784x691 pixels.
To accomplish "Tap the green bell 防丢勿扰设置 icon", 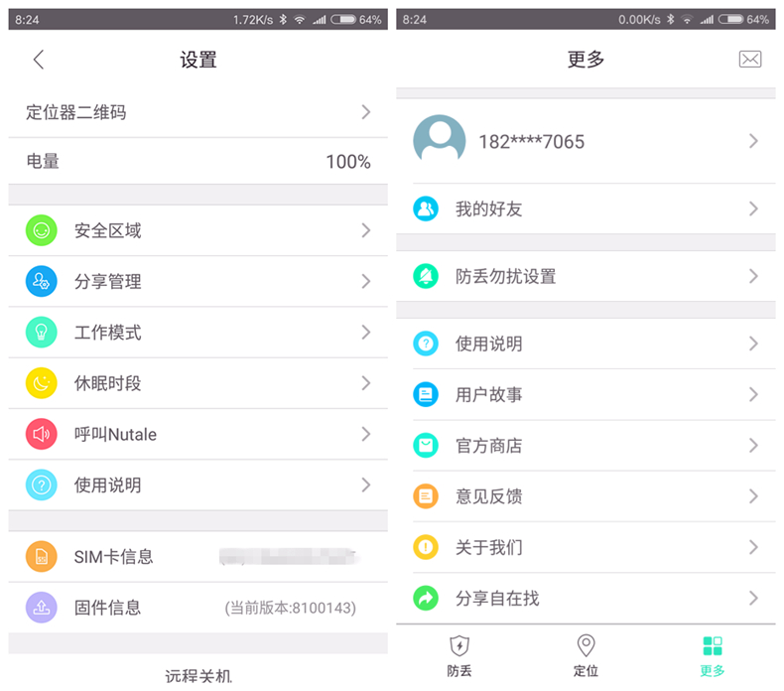I will pos(426,277).
